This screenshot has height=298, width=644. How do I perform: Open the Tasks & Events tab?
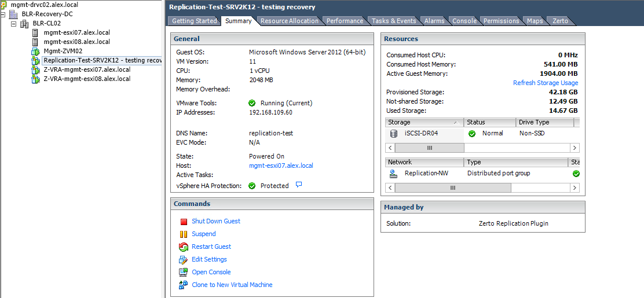[393, 21]
